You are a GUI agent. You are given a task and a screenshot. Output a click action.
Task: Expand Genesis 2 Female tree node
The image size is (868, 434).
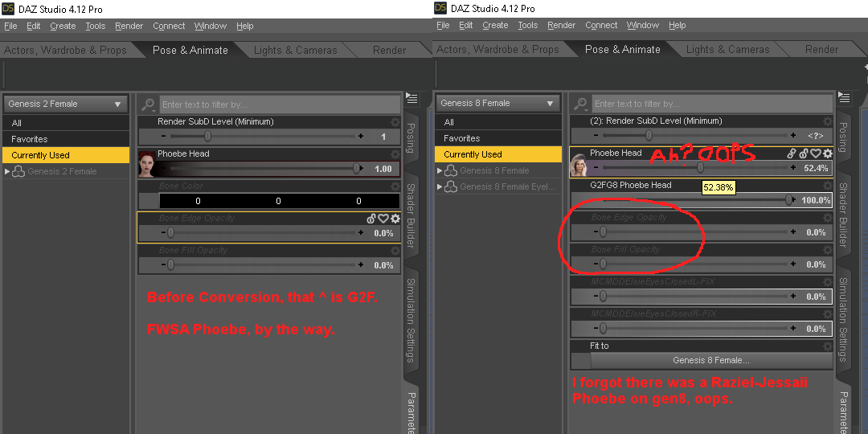tap(7, 172)
